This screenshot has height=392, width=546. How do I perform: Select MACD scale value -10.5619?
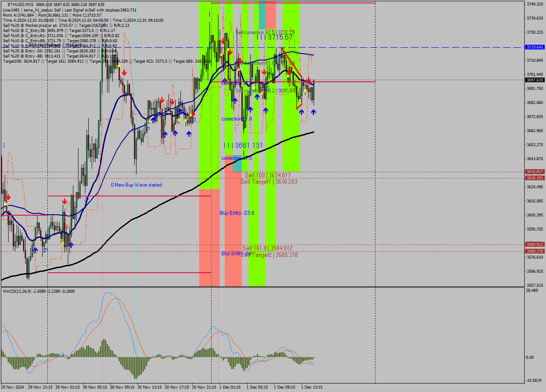pyautogui.click(x=534, y=380)
